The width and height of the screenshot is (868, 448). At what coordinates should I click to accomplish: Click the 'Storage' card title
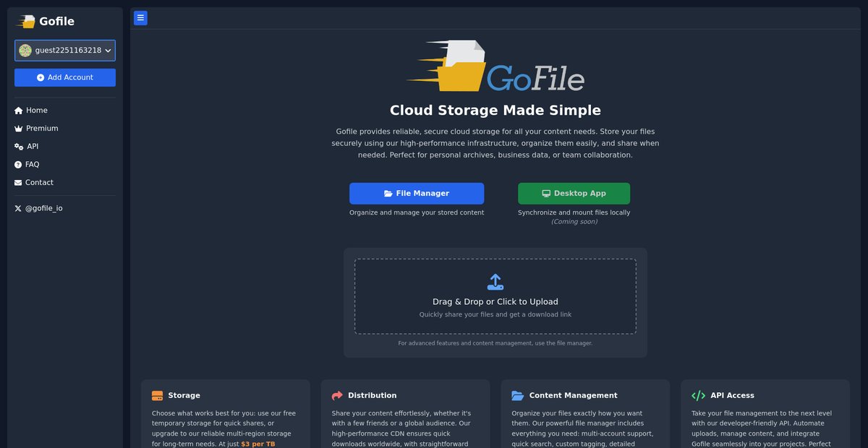point(184,395)
